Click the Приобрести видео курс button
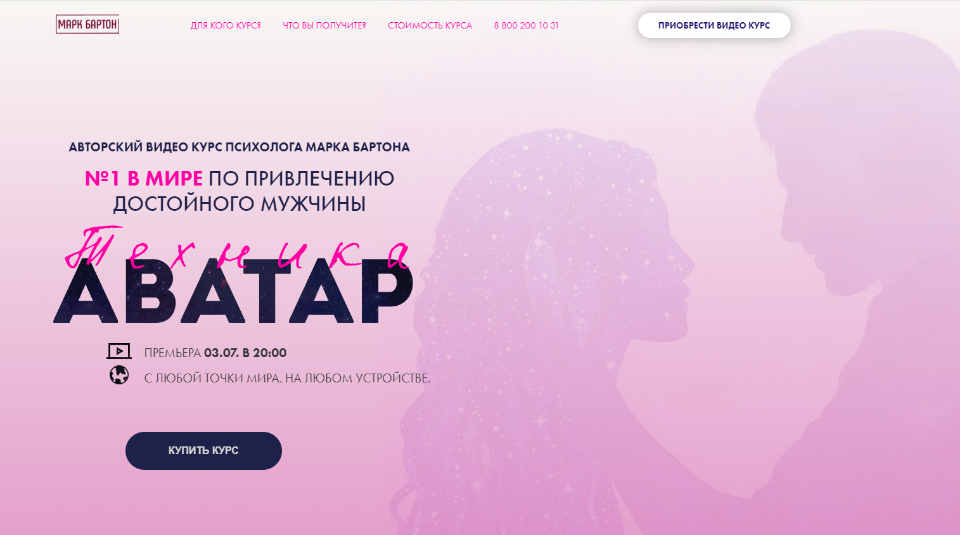 (x=714, y=25)
